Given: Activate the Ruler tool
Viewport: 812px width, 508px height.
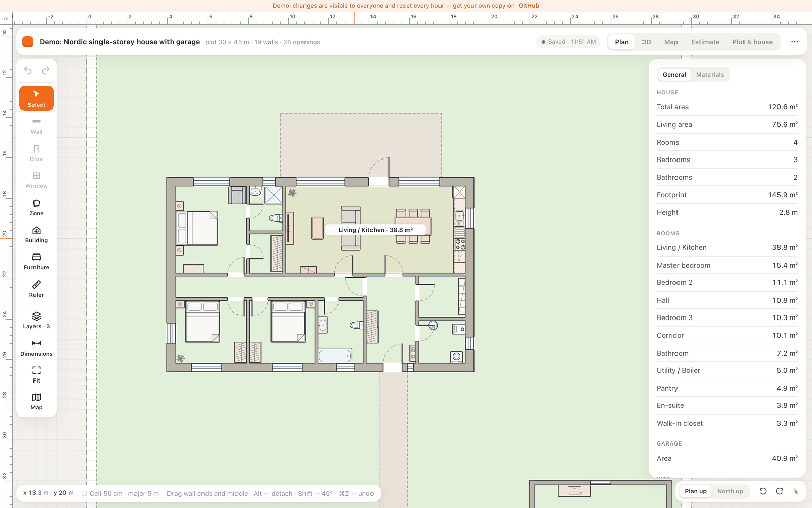Looking at the screenshot, I should pyautogui.click(x=37, y=289).
